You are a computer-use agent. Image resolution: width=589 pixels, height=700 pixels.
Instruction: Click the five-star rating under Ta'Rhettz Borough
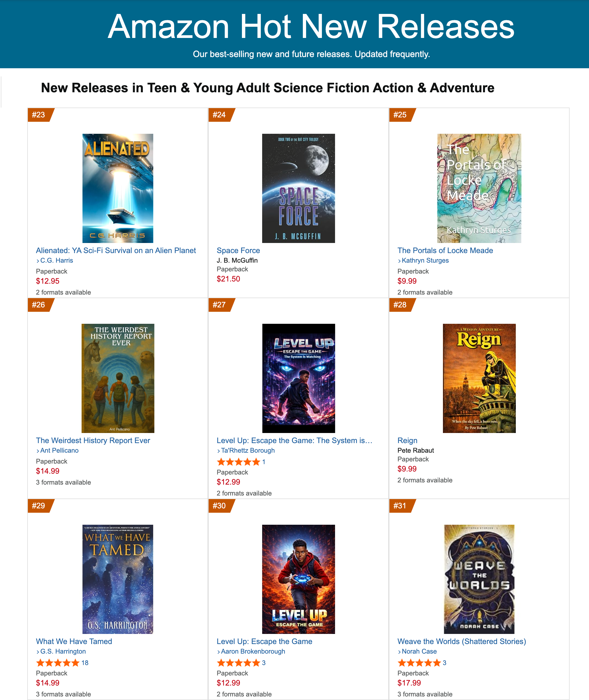tap(238, 462)
